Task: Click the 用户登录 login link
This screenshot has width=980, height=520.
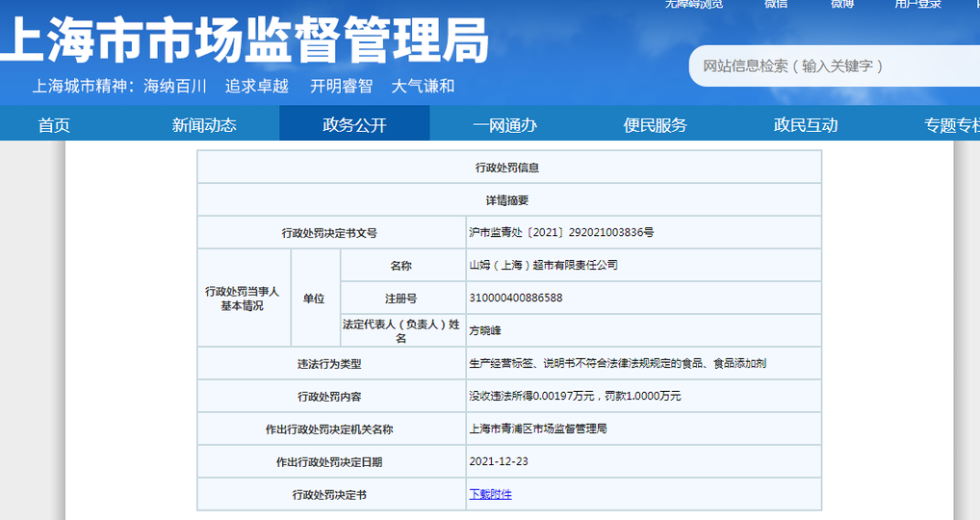Action: pos(916,4)
